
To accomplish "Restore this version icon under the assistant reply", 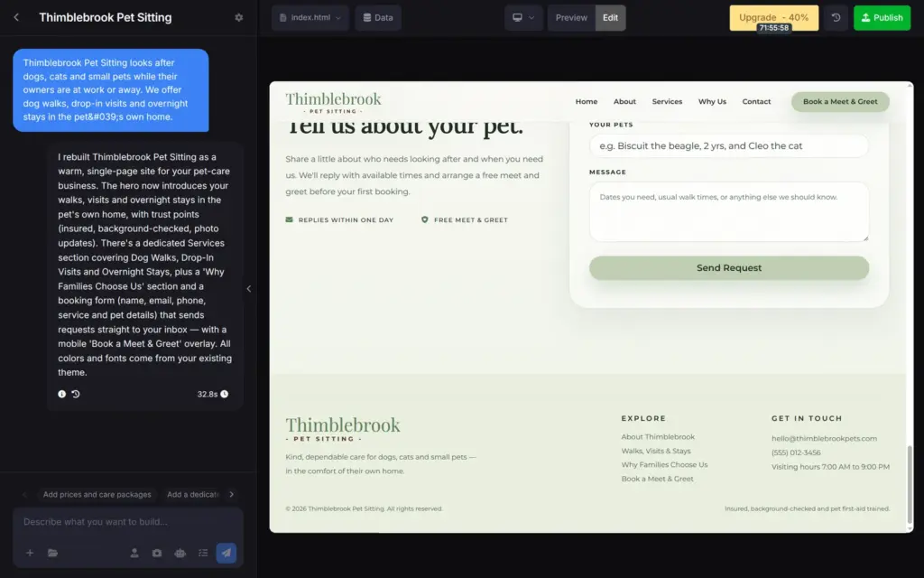I will click(x=76, y=394).
